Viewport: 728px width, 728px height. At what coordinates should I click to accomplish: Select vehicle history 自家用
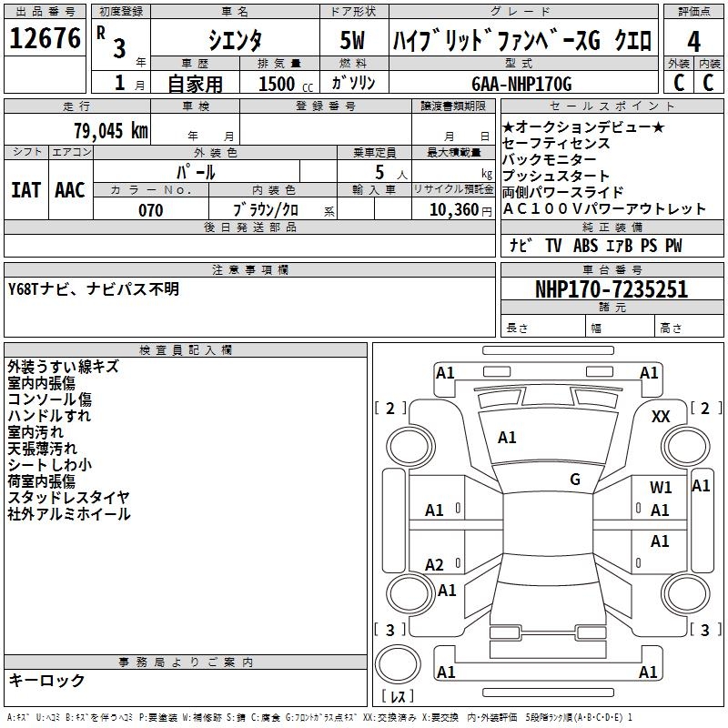[195, 84]
